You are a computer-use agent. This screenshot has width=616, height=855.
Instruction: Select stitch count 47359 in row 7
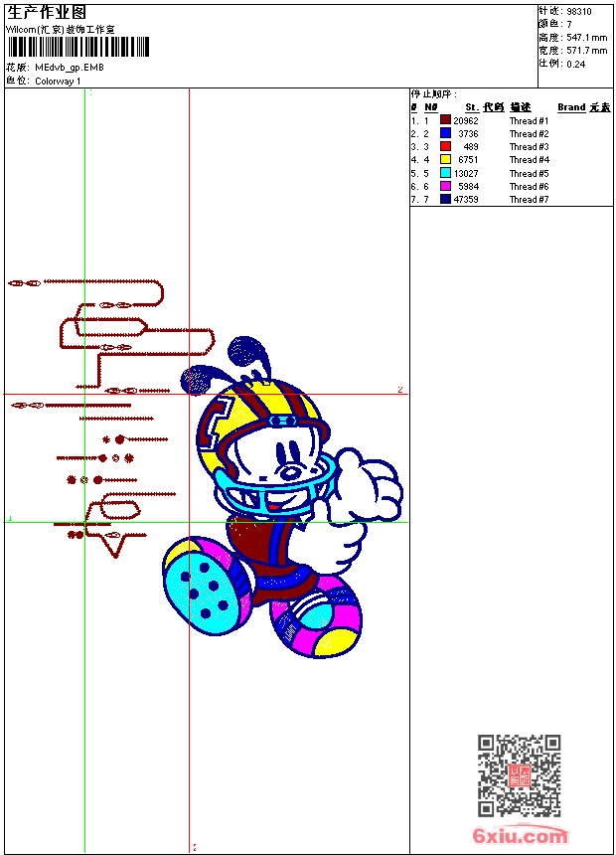[466, 200]
